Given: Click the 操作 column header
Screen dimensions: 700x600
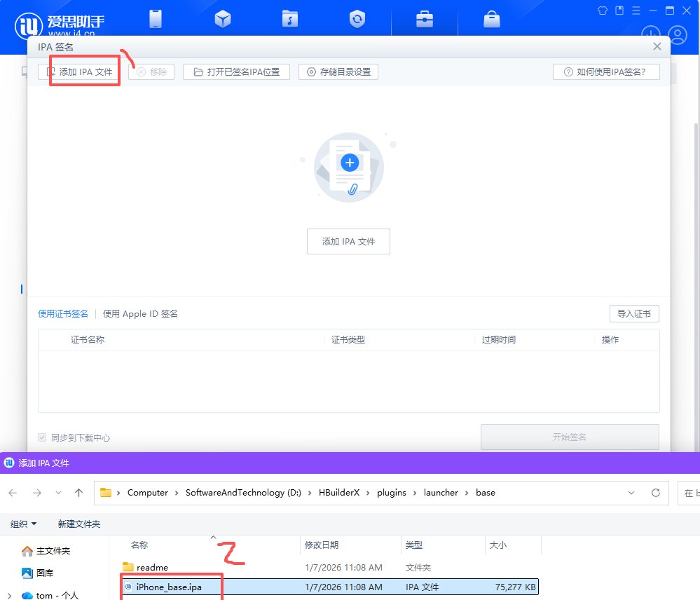Looking at the screenshot, I should 610,340.
